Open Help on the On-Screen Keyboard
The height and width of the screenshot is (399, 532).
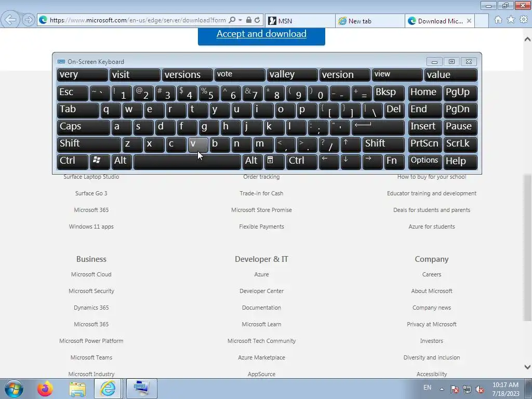point(460,161)
